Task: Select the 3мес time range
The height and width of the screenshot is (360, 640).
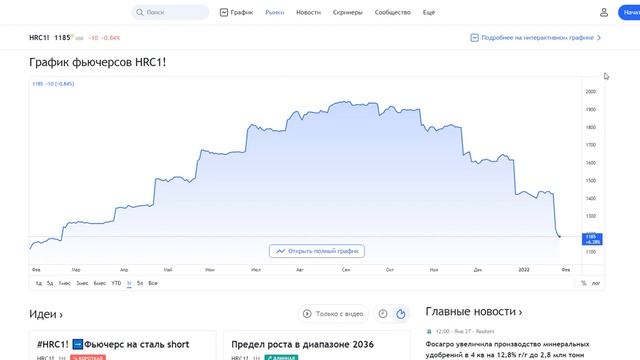Action: (82, 283)
